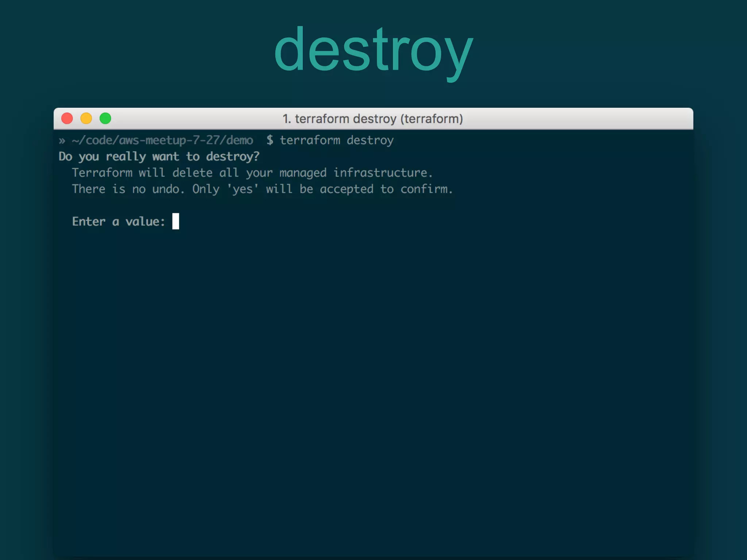The image size is (747, 560).
Task: Click the 'Enter a value:' prompt label
Action: point(119,222)
